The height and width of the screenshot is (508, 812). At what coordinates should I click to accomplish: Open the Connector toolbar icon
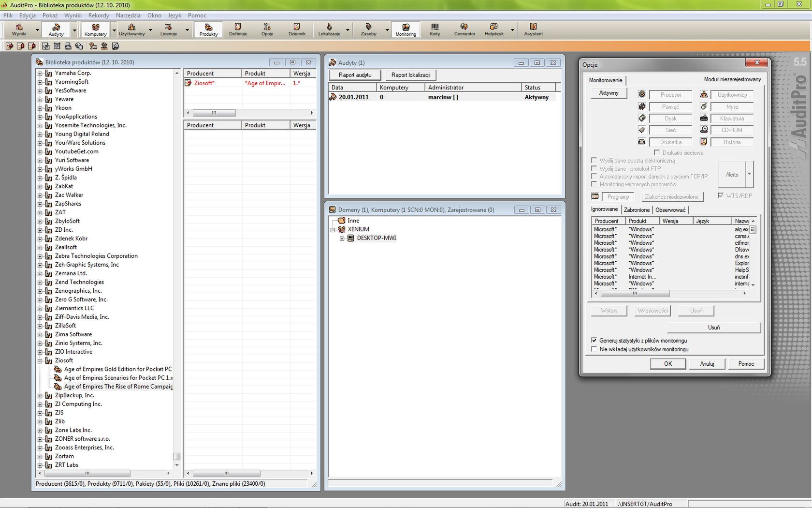click(x=464, y=30)
